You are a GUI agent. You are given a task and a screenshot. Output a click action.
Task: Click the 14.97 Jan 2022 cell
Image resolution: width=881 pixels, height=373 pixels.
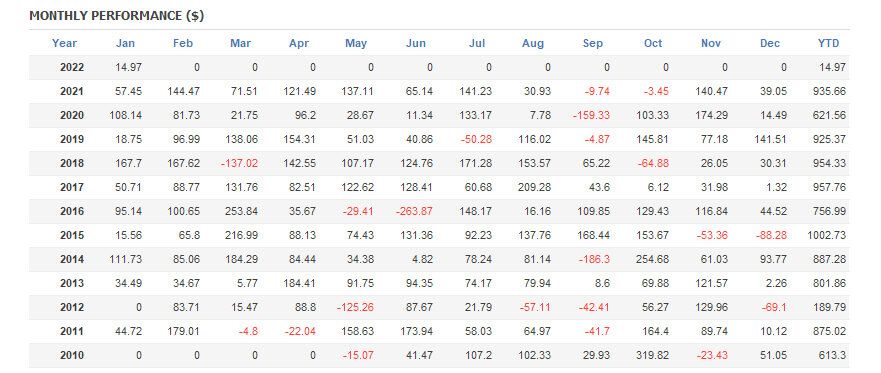click(x=129, y=67)
